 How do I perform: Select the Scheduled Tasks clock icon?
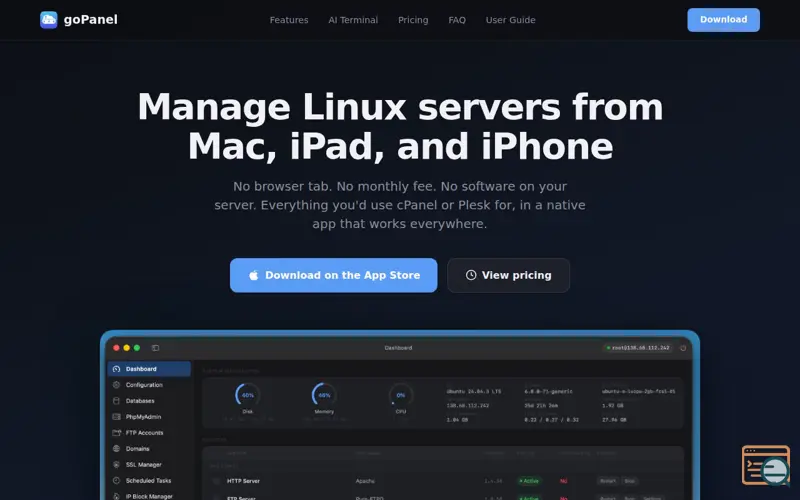tap(116, 481)
